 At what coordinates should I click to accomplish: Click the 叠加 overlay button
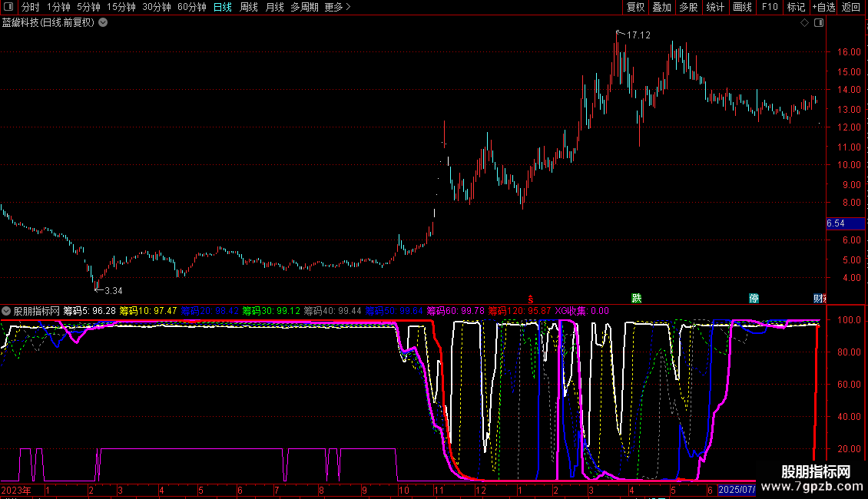tap(661, 7)
